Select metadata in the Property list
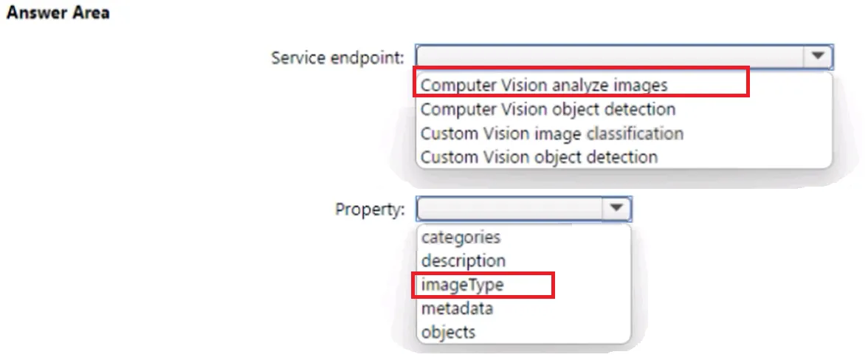868x360 pixels. pyautogui.click(x=457, y=308)
